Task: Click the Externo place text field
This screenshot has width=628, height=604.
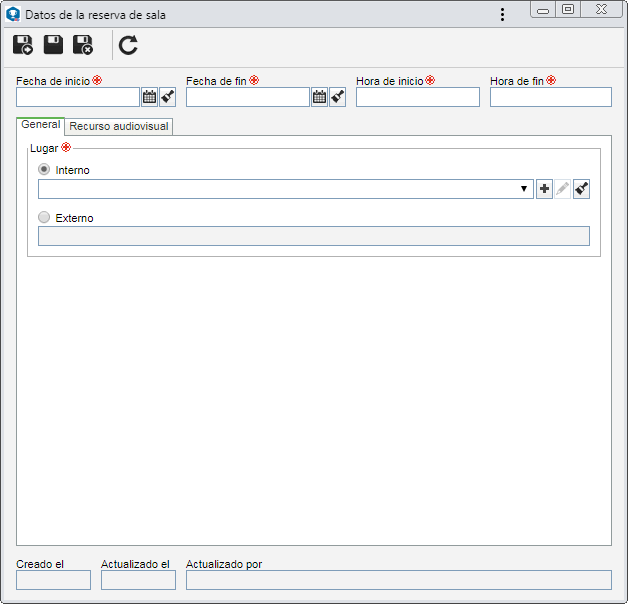Action: pyautogui.click(x=314, y=236)
